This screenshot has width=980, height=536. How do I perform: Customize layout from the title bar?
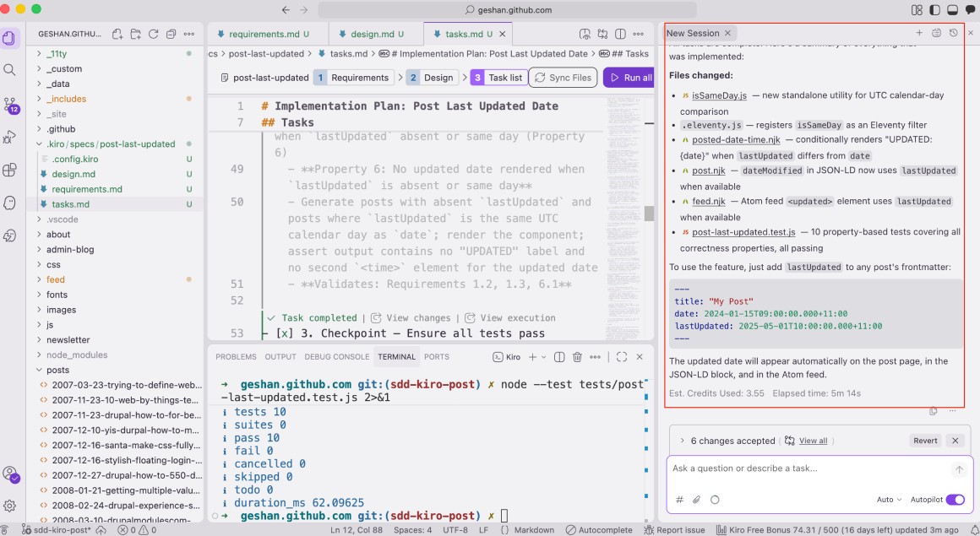(917, 10)
